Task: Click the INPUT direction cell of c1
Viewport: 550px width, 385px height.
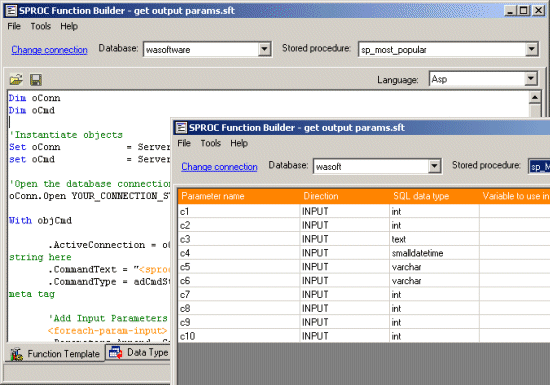Action: pyautogui.click(x=345, y=211)
